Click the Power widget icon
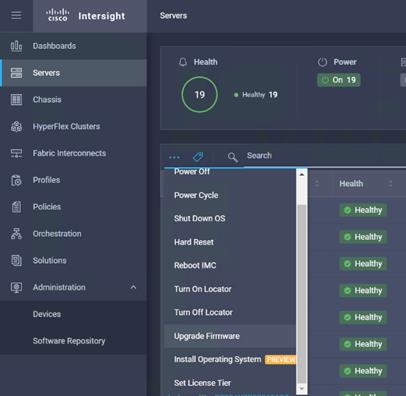The height and width of the screenshot is (396, 406). tap(322, 62)
